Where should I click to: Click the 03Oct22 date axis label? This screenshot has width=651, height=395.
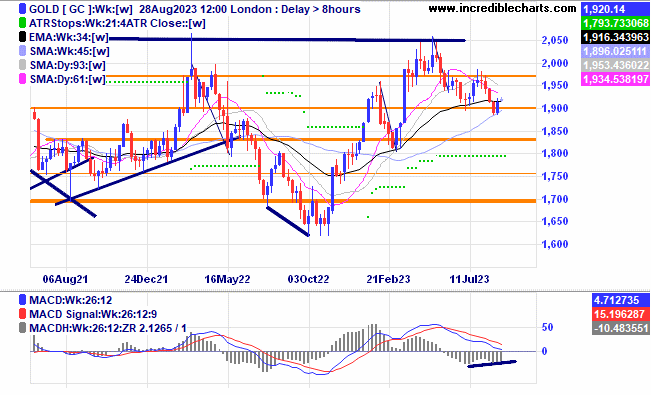[308, 279]
